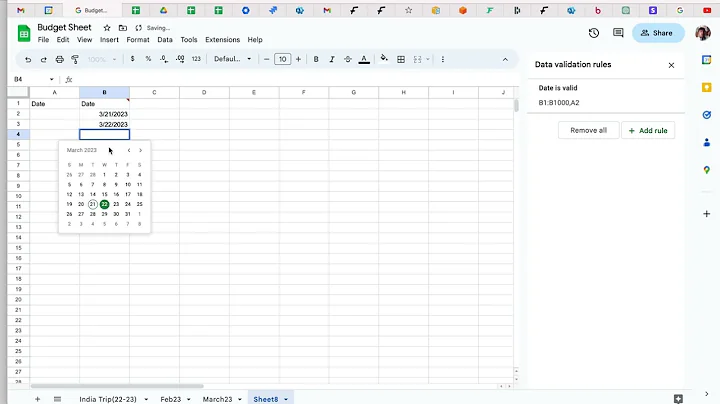The width and height of the screenshot is (720, 404).
Task: Open Google Keep side panel icon
Action: coord(707,87)
